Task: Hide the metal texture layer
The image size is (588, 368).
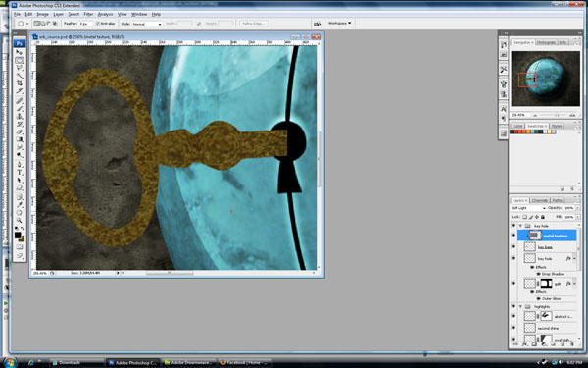Action: click(514, 236)
